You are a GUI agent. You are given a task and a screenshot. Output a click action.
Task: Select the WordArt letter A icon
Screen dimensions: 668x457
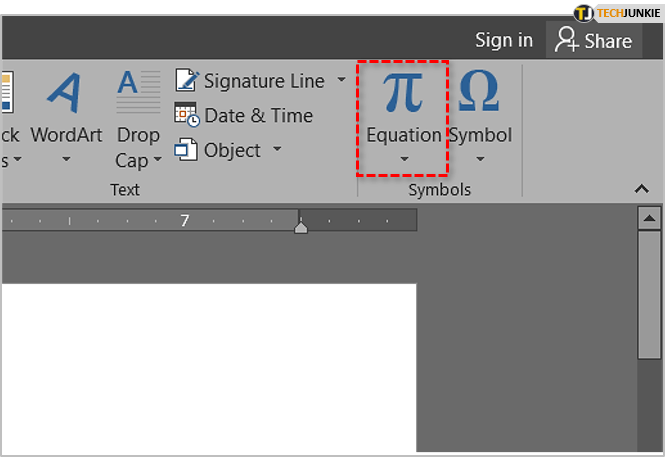point(65,94)
